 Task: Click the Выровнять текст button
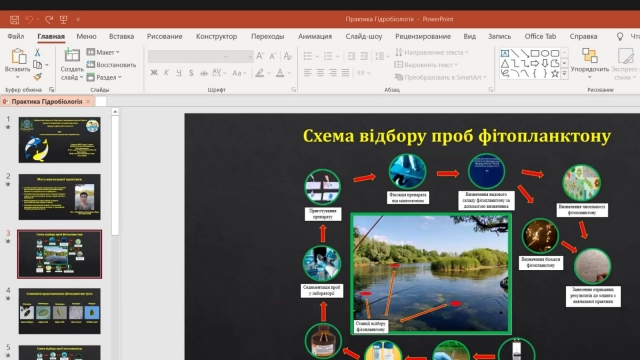click(x=426, y=64)
